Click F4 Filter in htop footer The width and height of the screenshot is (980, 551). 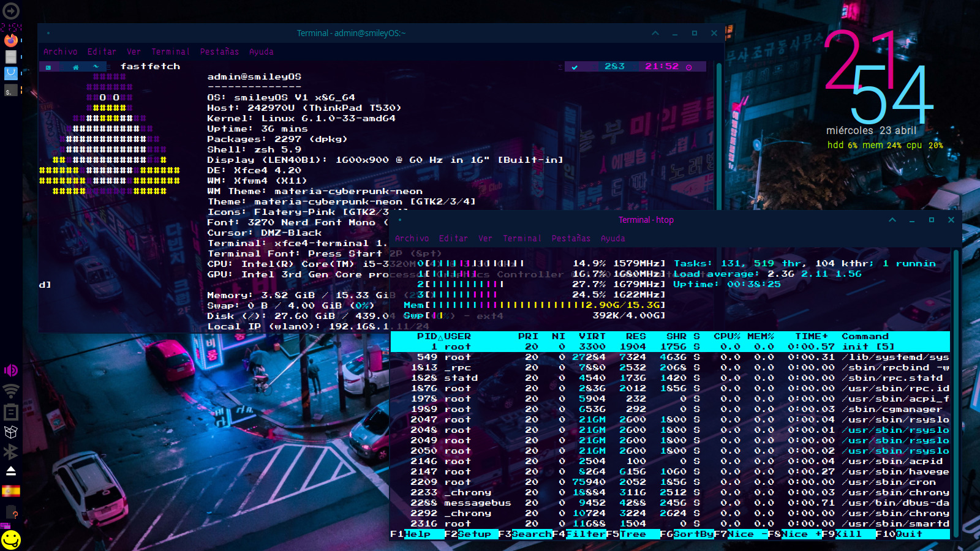coord(579,534)
